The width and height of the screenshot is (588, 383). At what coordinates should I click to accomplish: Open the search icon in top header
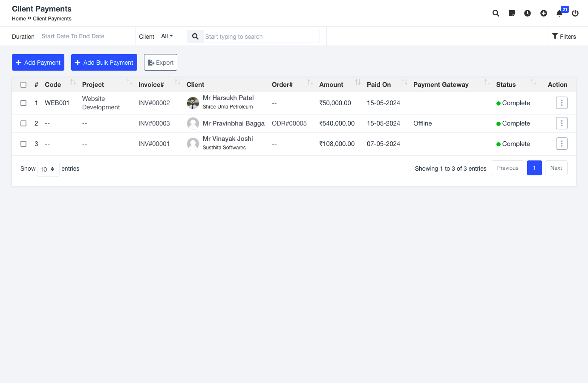pyautogui.click(x=496, y=13)
